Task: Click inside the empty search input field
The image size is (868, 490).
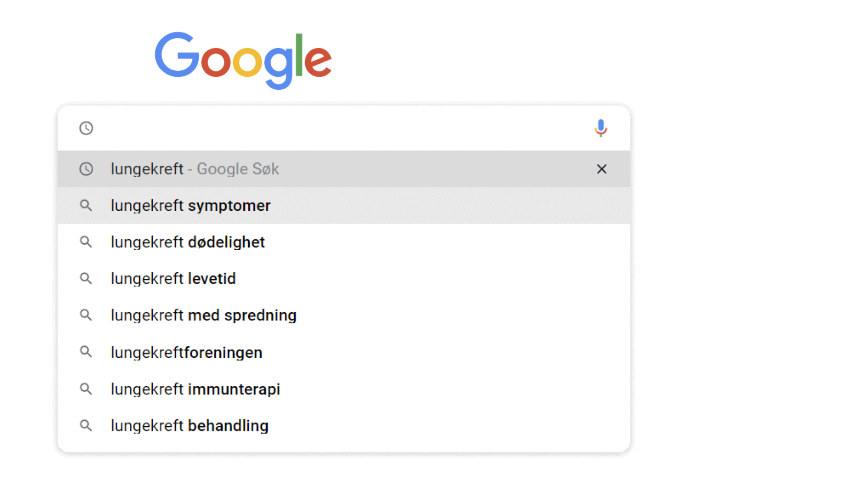Action: tap(339, 128)
